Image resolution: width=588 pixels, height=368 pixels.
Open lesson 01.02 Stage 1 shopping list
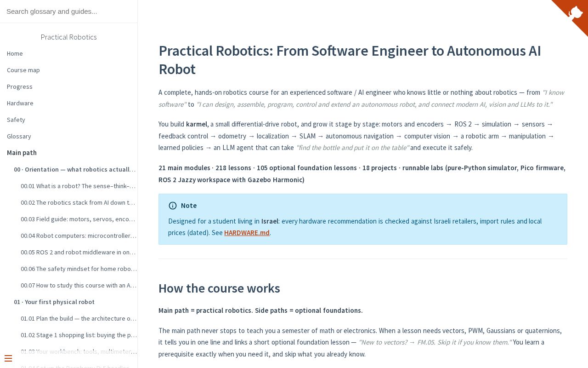coord(79,335)
